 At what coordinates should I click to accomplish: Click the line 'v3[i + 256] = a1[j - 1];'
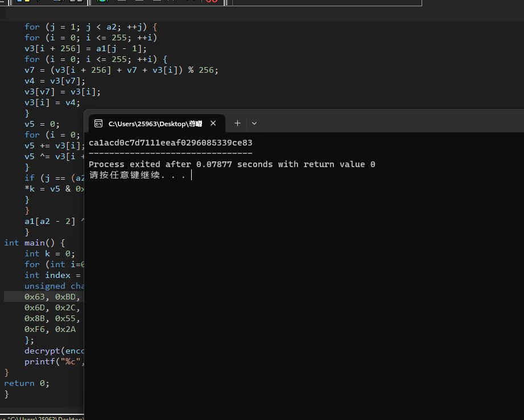point(85,49)
